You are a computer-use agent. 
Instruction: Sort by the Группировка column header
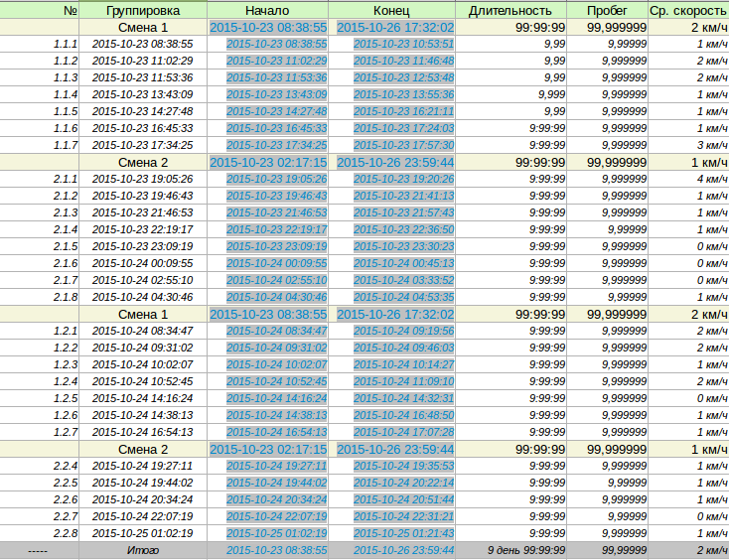point(142,10)
